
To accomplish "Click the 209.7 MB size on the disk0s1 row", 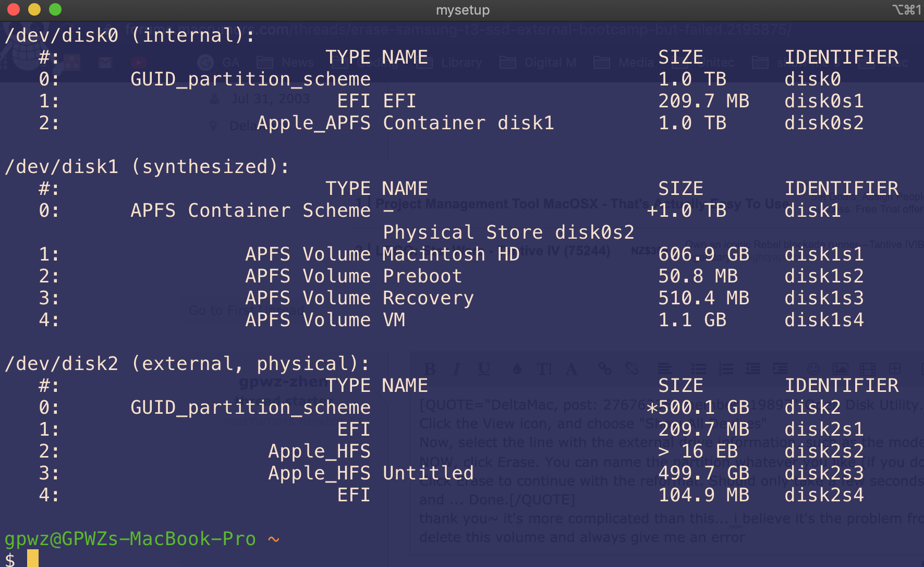I will pos(704,101).
